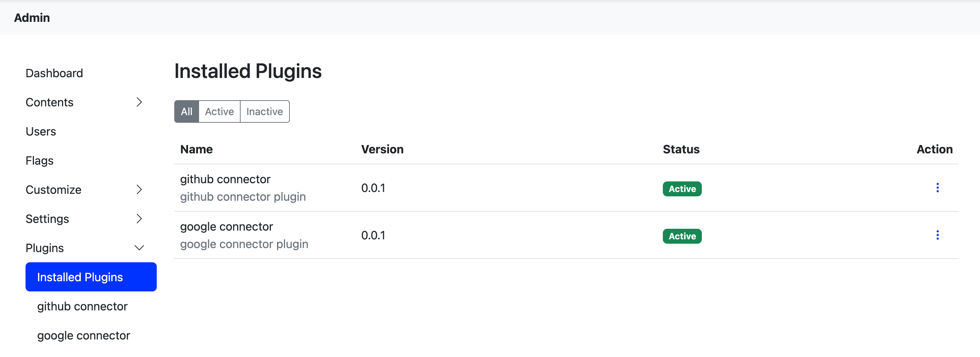Open actions menu for github connector row
980x357 pixels.
point(938,188)
